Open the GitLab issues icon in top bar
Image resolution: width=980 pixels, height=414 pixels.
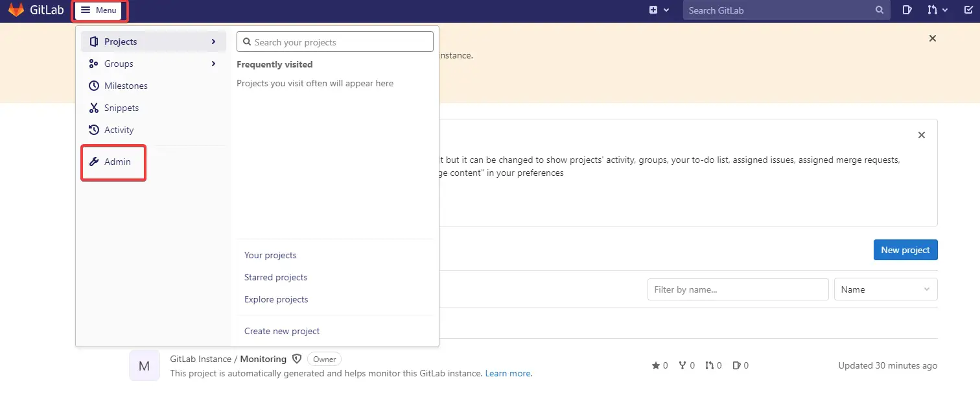[907, 10]
